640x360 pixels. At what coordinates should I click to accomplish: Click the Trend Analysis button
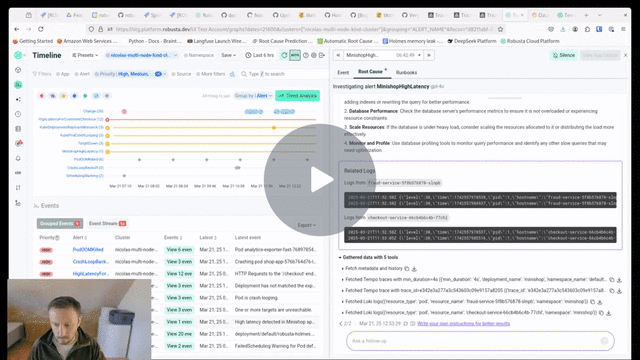tap(298, 96)
